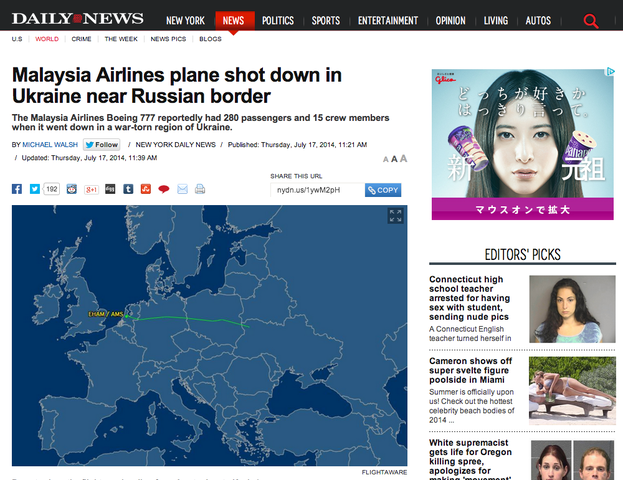Open the New York section
The image size is (623, 480).
185,21
